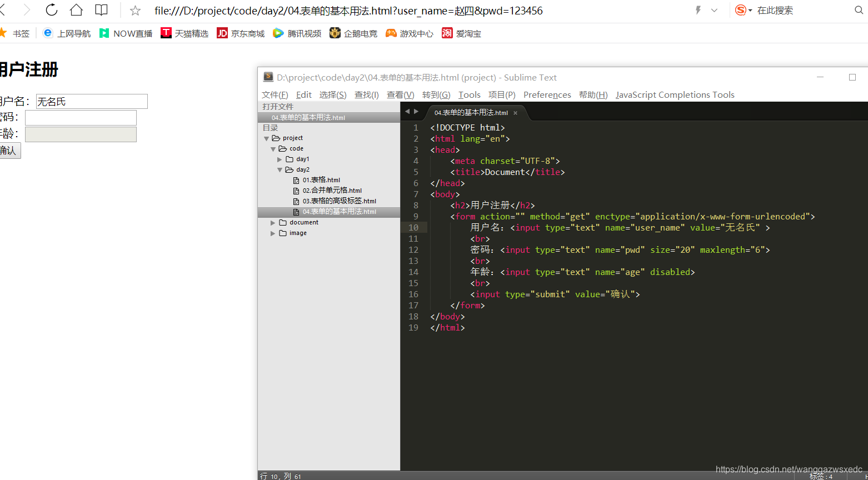Click the browser address bar URL
The height and width of the screenshot is (480, 868).
pyautogui.click(x=348, y=11)
